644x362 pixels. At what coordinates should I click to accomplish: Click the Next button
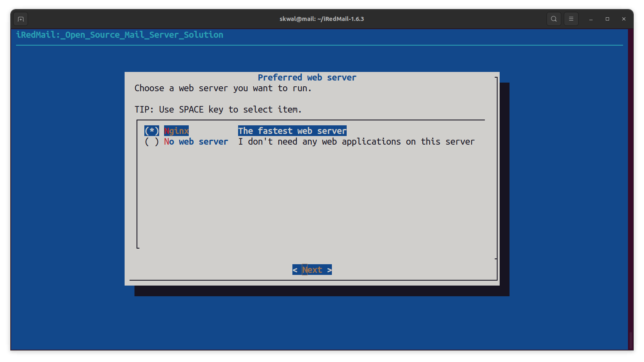click(x=312, y=270)
